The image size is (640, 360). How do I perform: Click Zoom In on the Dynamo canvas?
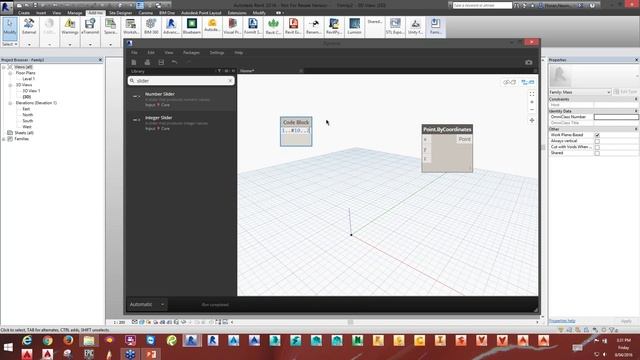pos(532,102)
